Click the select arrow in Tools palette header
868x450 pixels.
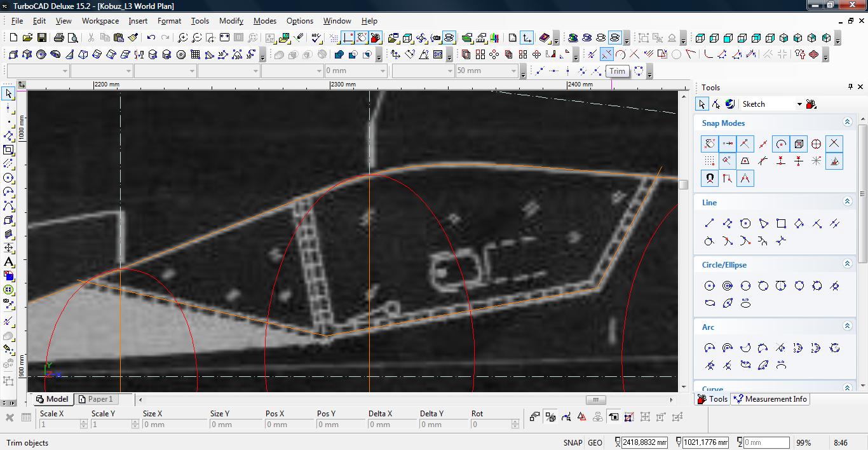pos(702,104)
